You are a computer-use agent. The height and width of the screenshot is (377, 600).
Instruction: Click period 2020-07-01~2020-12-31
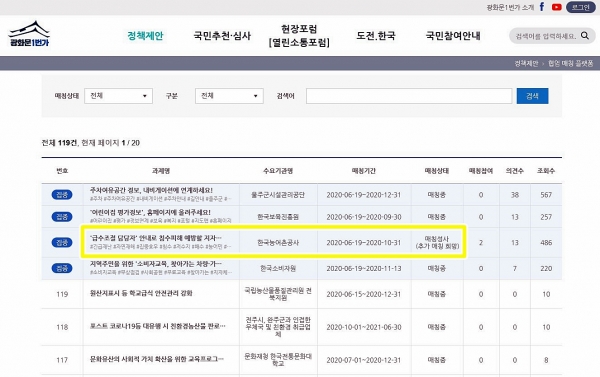364,360
